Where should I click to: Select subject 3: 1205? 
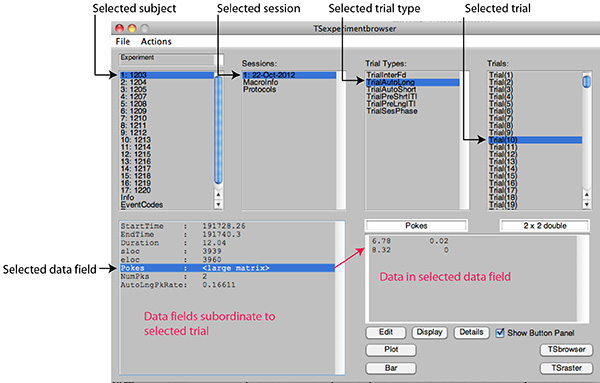click(167, 90)
